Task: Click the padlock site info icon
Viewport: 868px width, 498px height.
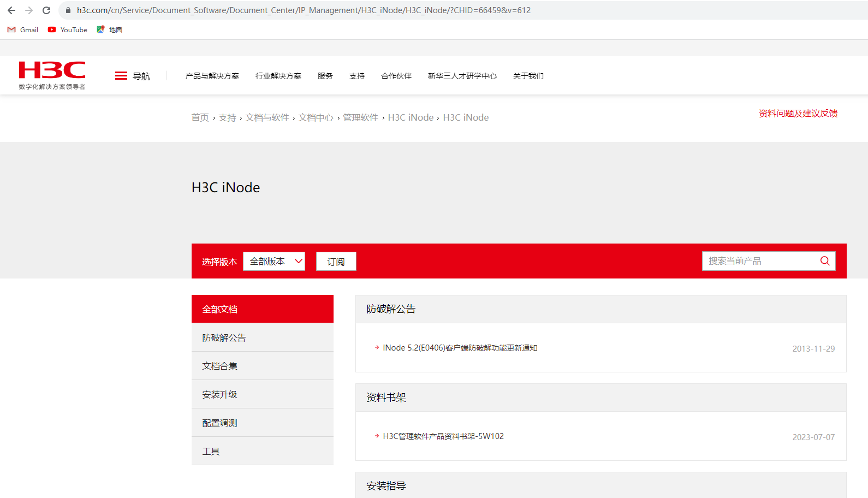Action: [68, 10]
